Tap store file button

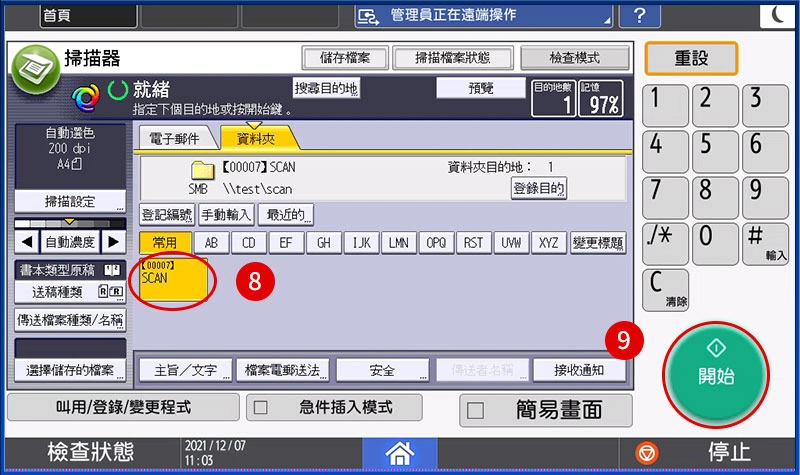(x=345, y=58)
